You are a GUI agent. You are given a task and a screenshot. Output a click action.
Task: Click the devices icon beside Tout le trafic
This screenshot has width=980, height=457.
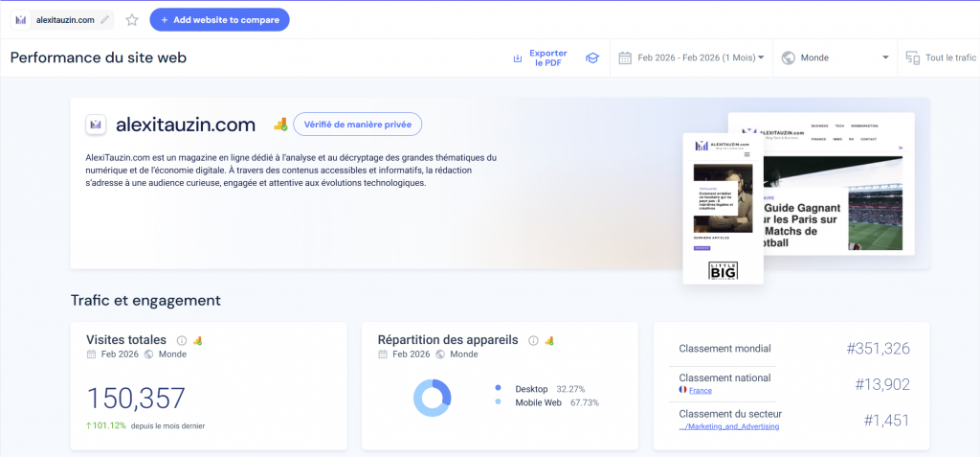point(913,58)
